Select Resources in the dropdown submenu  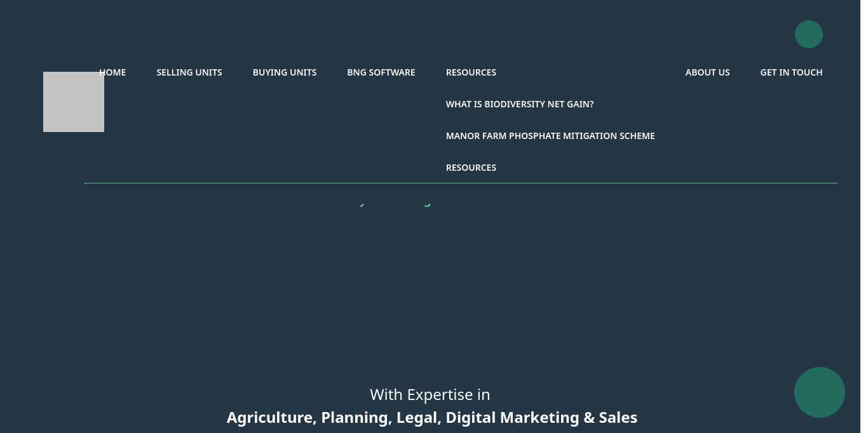point(471,168)
